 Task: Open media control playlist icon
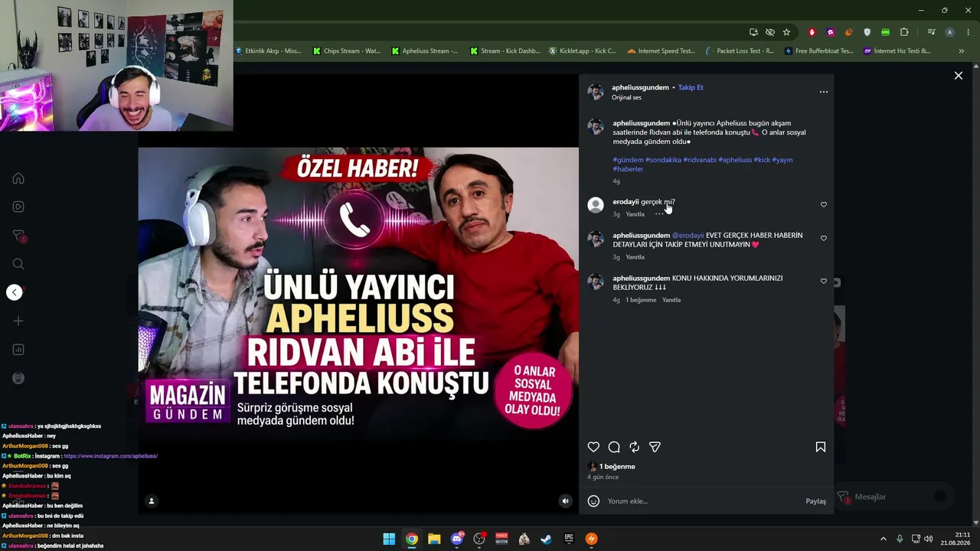931,32
